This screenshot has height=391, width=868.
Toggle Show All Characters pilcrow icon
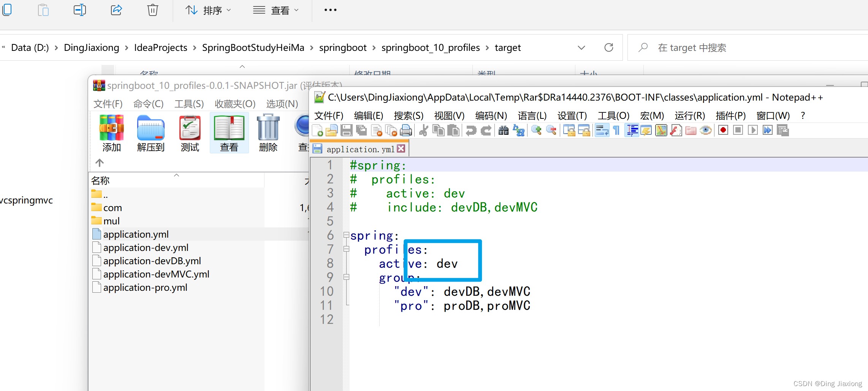coord(616,131)
